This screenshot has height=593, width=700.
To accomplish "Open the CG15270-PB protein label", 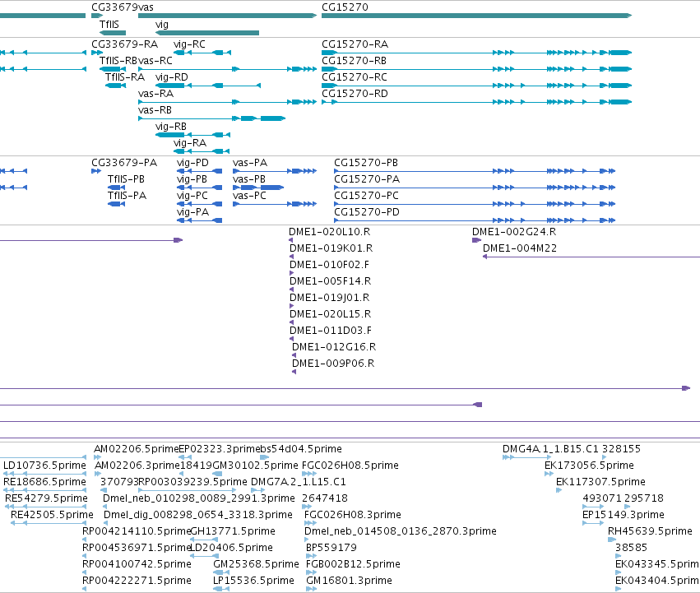I will 366,163.
